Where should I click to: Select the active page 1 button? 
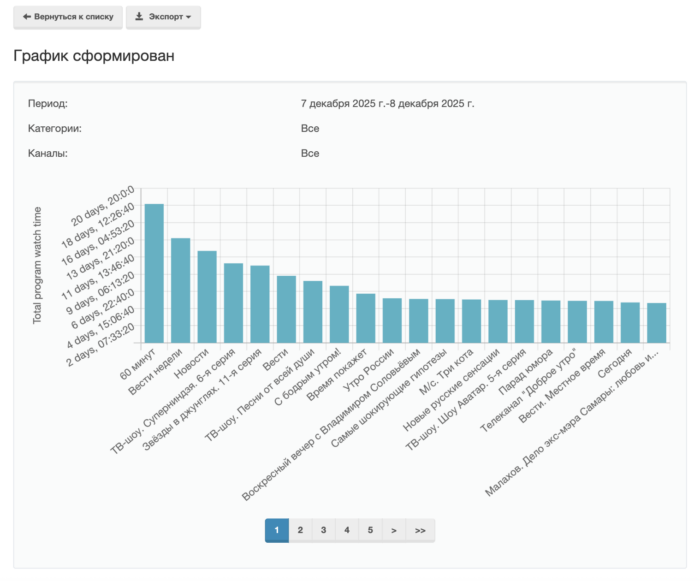click(277, 531)
